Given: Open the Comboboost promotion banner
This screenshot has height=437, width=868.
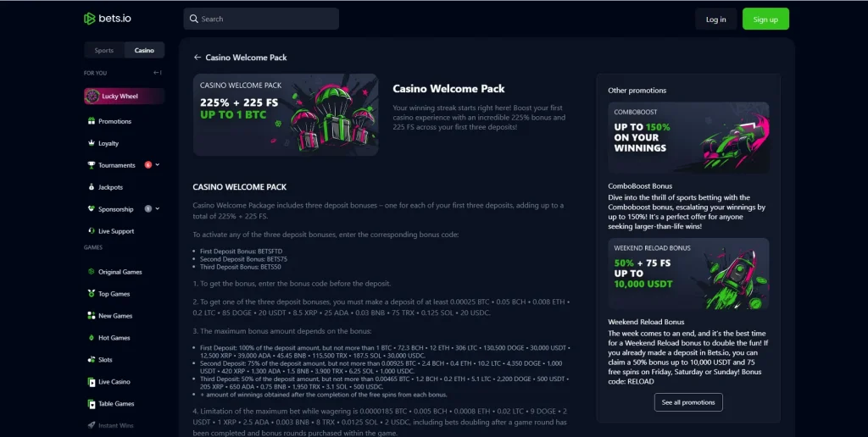Looking at the screenshot, I should point(688,138).
